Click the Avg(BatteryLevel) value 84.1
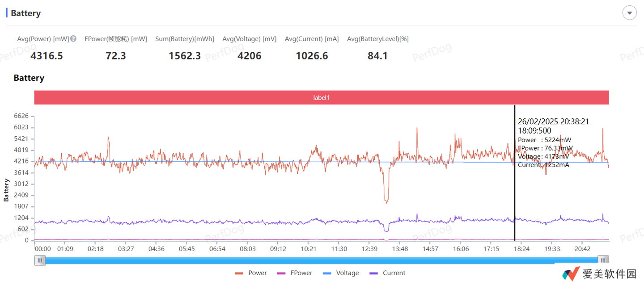This screenshot has height=285, width=644. [377, 56]
